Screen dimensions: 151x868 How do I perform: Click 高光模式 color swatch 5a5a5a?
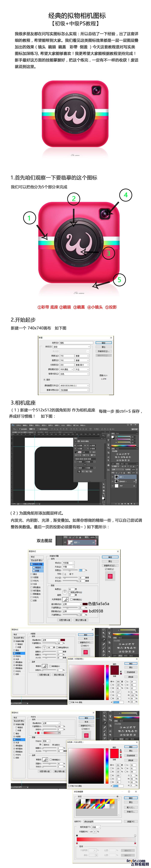point(85,604)
